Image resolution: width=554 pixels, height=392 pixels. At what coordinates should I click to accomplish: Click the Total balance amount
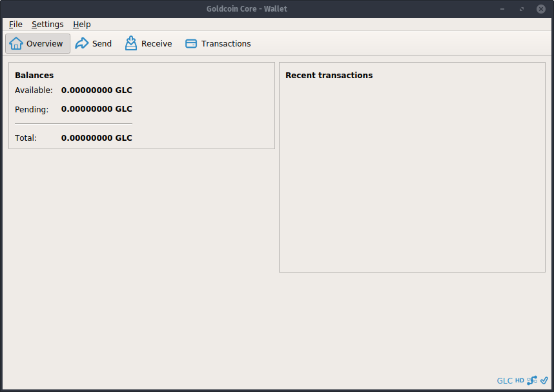[96, 138]
